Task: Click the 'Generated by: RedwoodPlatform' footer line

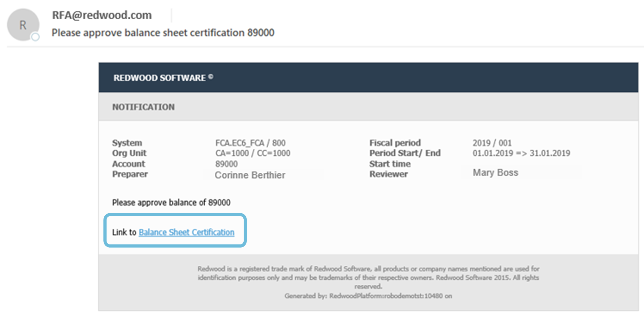Action: (368, 296)
